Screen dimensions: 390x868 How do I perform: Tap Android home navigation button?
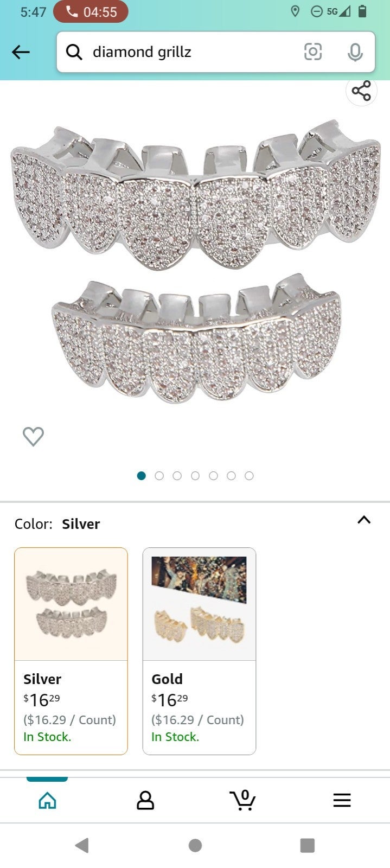click(x=195, y=845)
